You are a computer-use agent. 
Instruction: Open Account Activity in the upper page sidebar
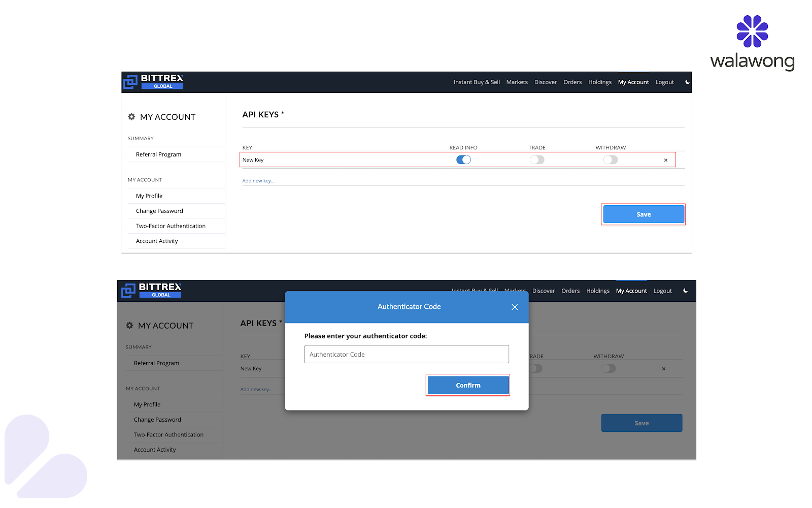coord(157,241)
